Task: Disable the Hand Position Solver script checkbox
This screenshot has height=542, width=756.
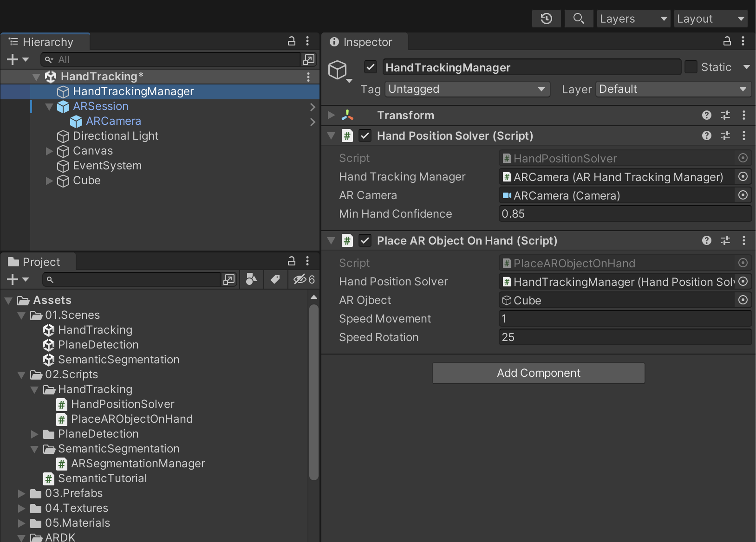Action: [365, 135]
